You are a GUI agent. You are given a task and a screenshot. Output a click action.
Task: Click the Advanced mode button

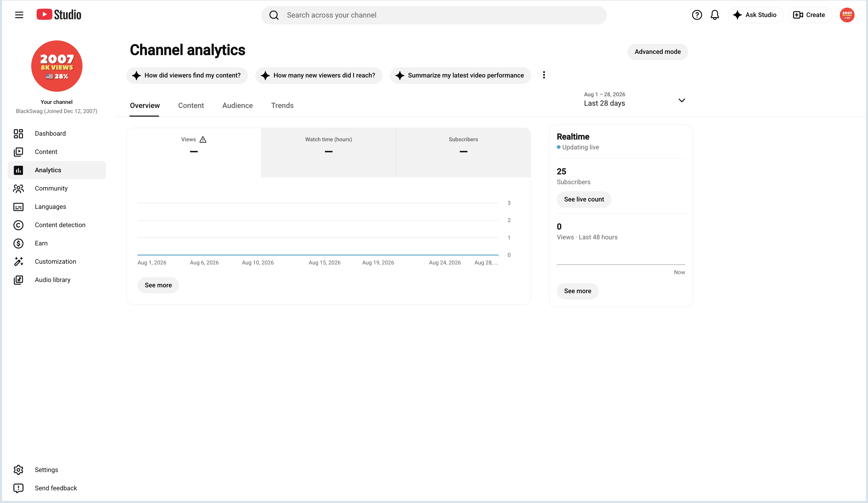[x=658, y=52]
